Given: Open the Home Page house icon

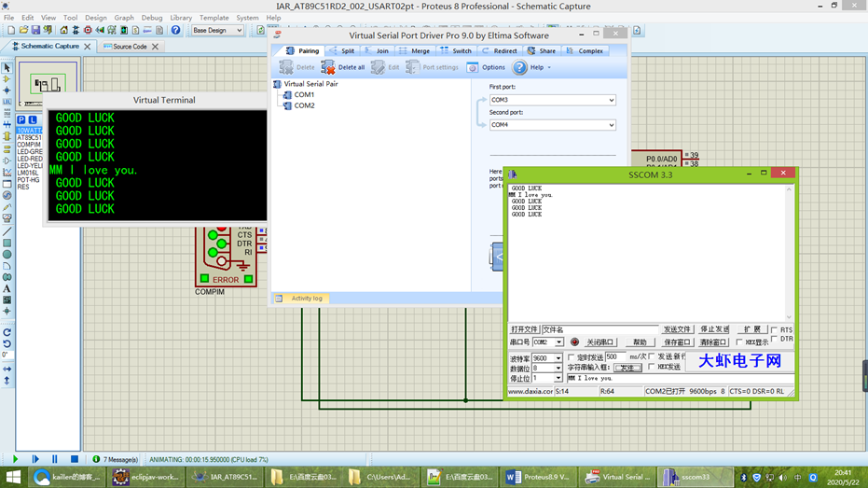Looking at the screenshot, I should click(x=63, y=30).
